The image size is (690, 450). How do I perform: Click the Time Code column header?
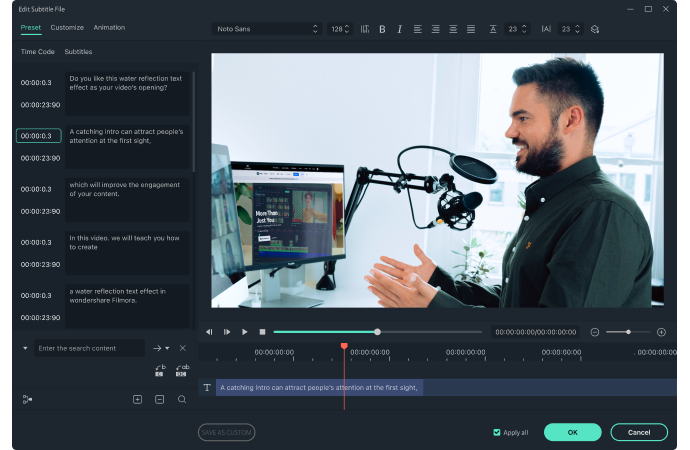37,51
